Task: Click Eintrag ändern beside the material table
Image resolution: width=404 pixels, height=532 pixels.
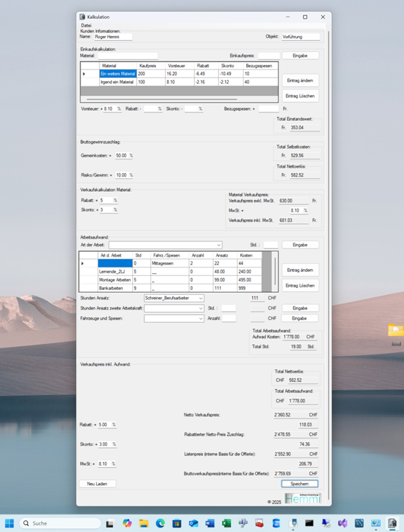Action: pyautogui.click(x=300, y=80)
